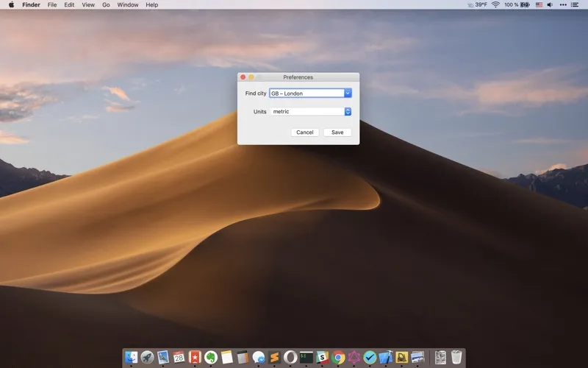Open the Mail stamp icon in dock
This screenshot has width=588, height=368.
(163, 357)
